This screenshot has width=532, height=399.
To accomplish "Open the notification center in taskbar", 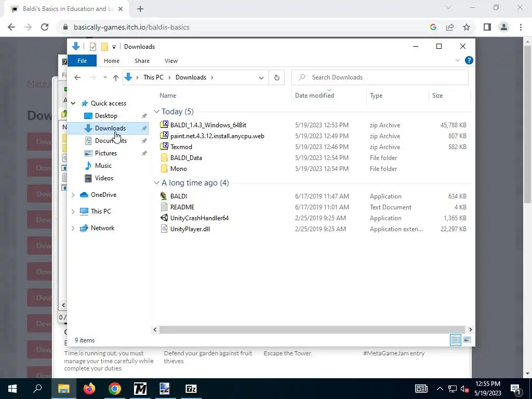I will [x=516, y=389].
